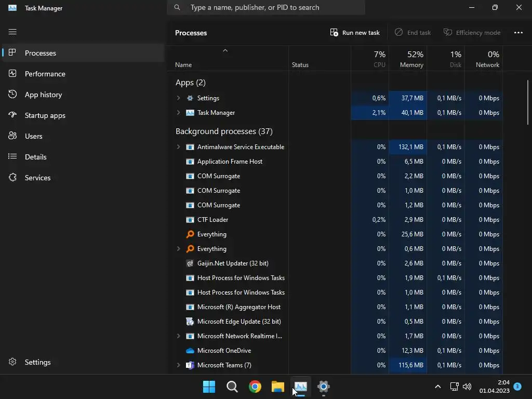This screenshot has height=399, width=532.
Task: Click the Microsoft OneDrive cloud icon
Action: click(x=190, y=351)
